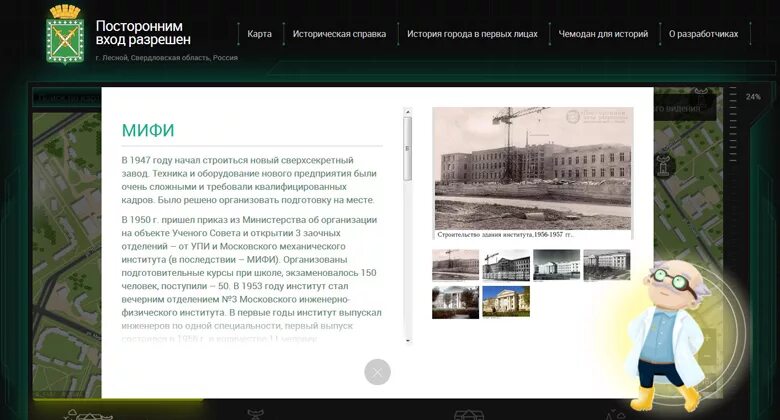This screenshot has width=780, height=420.
Task: Select first thumbnail with crane construction photo
Action: 455,265
